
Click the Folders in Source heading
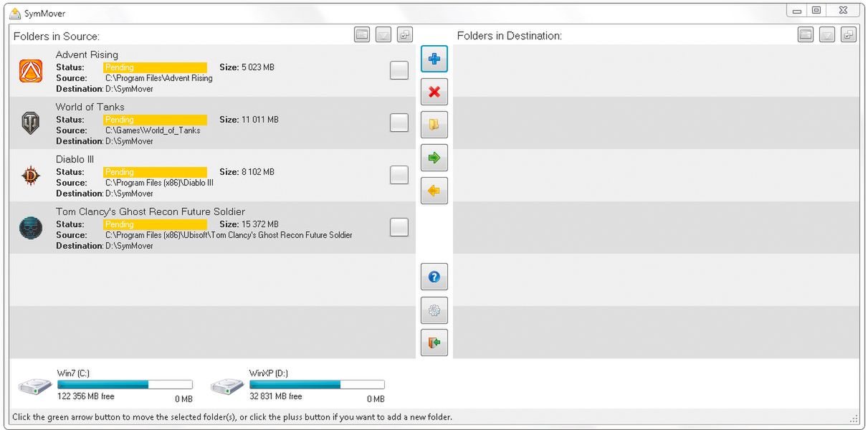[56, 36]
